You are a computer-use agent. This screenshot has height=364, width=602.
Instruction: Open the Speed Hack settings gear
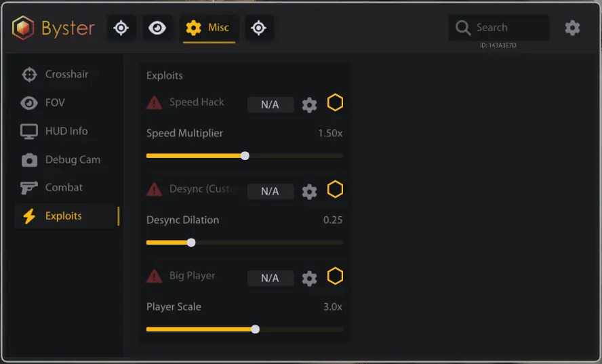point(309,105)
